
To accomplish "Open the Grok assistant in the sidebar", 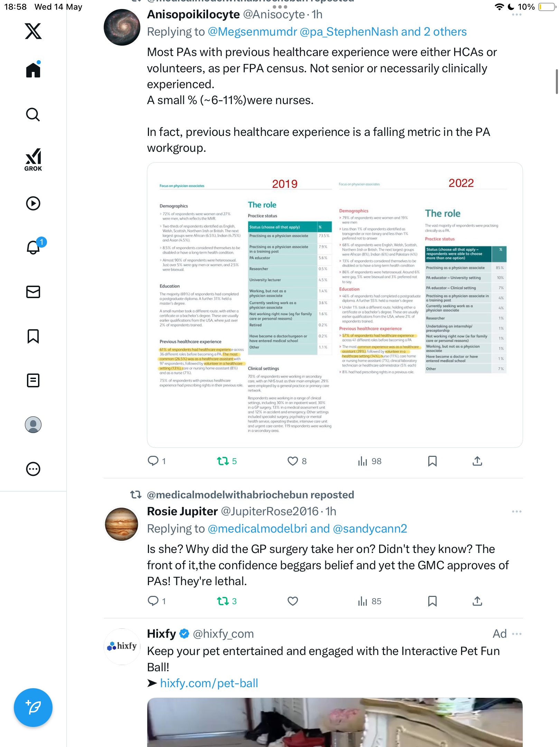I will (x=33, y=160).
